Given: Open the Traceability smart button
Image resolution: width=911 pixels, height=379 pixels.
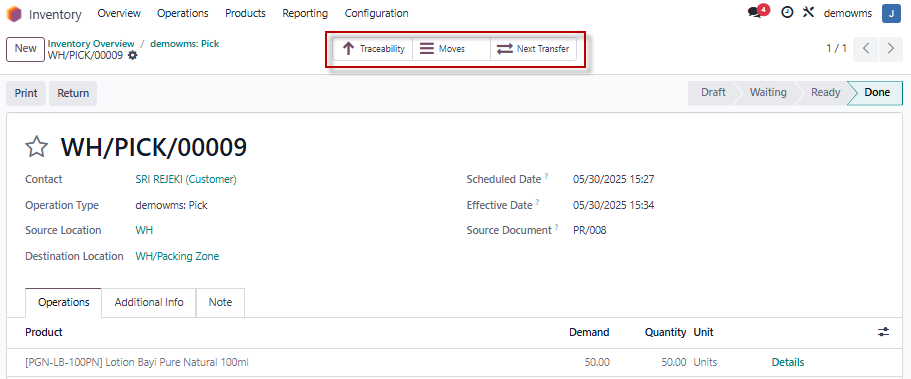Looking at the screenshot, I should (x=373, y=49).
